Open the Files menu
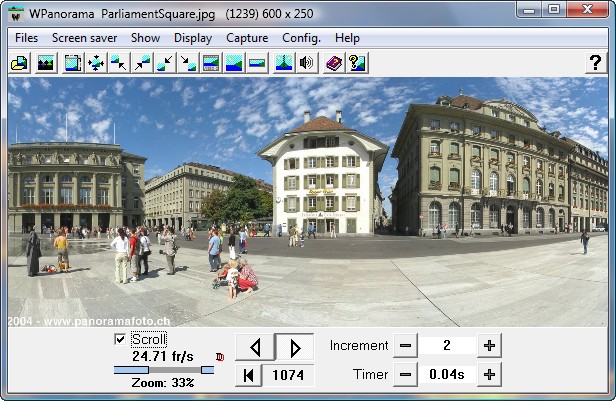 pos(26,38)
